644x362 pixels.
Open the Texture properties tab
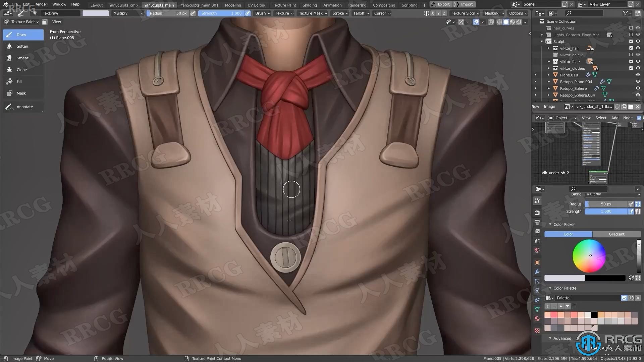pyautogui.click(x=537, y=331)
